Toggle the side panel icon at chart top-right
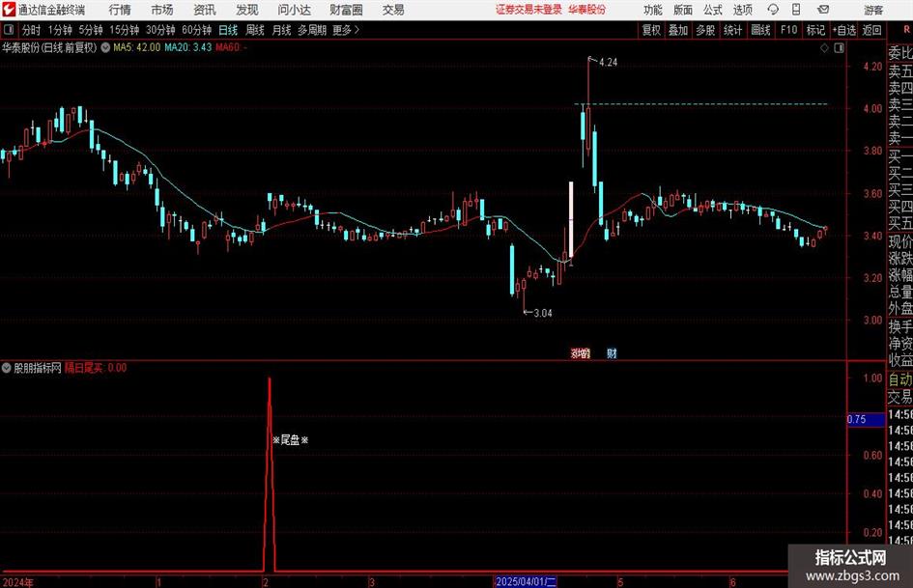Viewport: 913px width, 588px height. point(839,48)
